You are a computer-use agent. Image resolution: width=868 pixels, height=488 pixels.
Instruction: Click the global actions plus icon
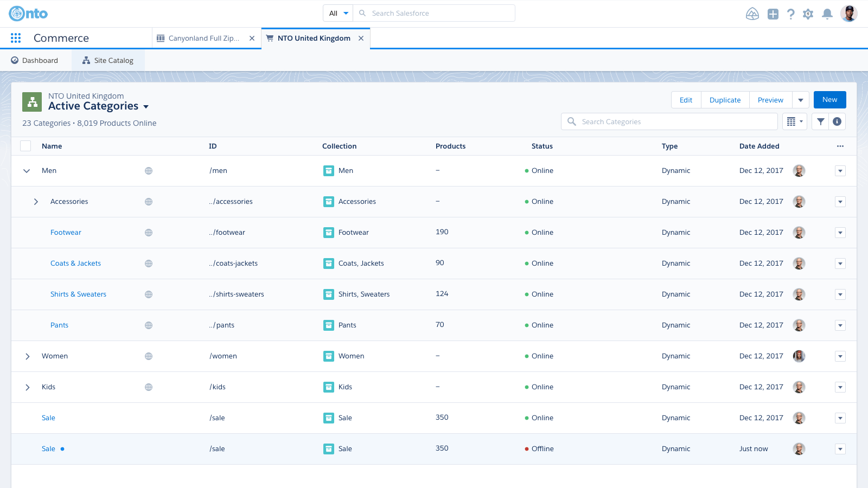click(773, 14)
